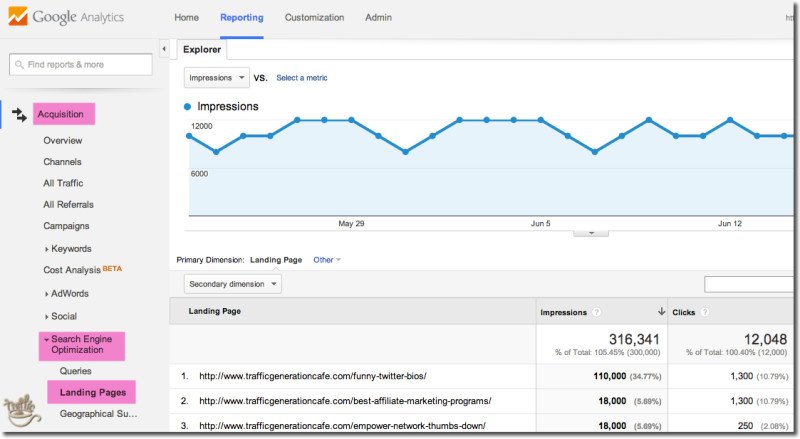Click the Landing Page column header
This screenshot has width=800, height=439.
pyautogui.click(x=215, y=311)
